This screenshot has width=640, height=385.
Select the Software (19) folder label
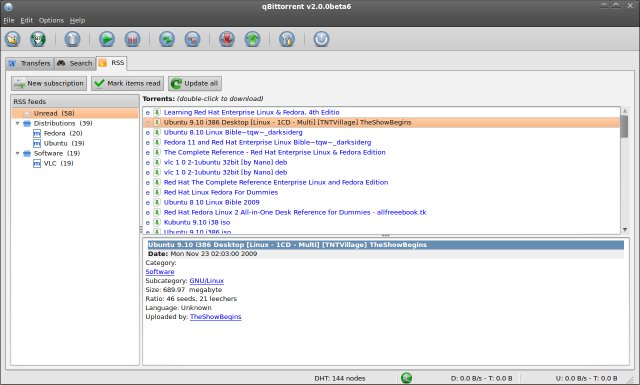57,154
